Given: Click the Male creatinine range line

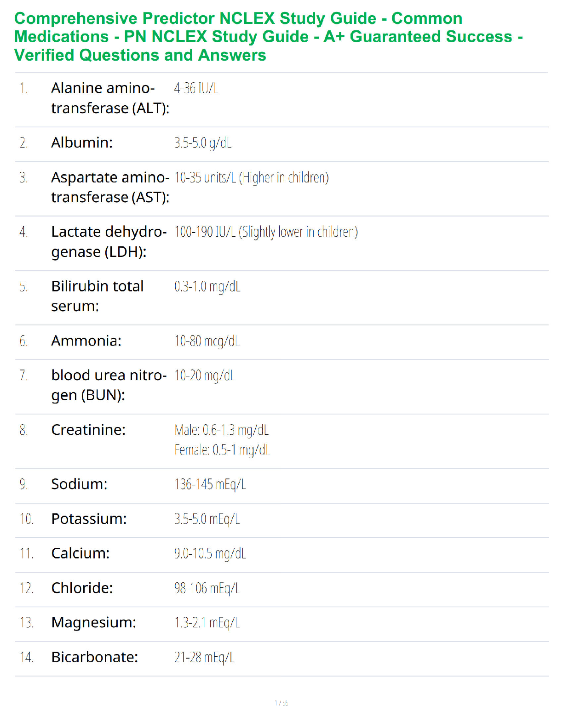Looking at the screenshot, I should click(221, 430).
